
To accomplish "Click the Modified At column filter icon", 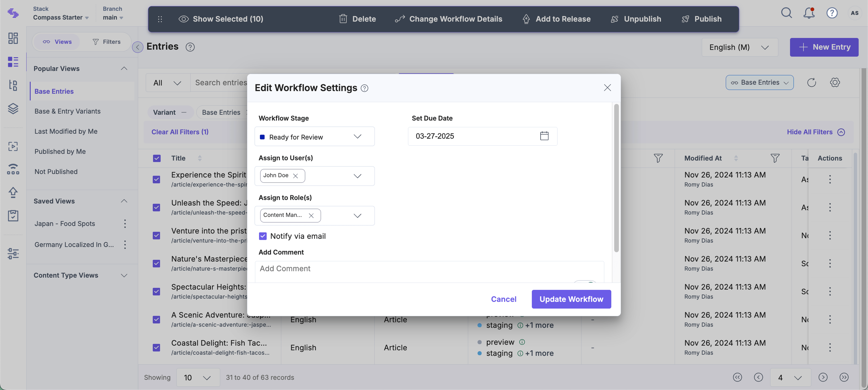I will click(775, 158).
